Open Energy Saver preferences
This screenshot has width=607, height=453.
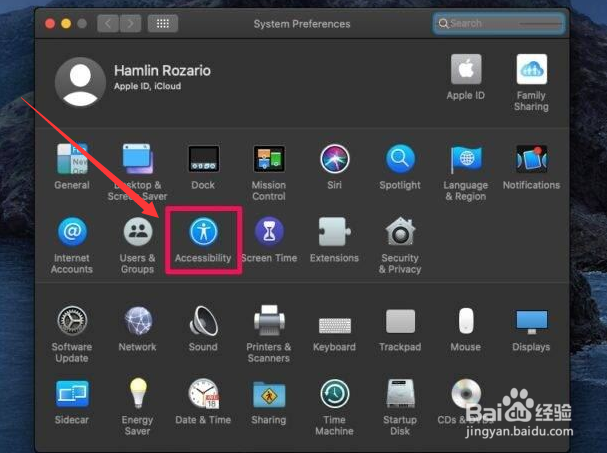[138, 393]
